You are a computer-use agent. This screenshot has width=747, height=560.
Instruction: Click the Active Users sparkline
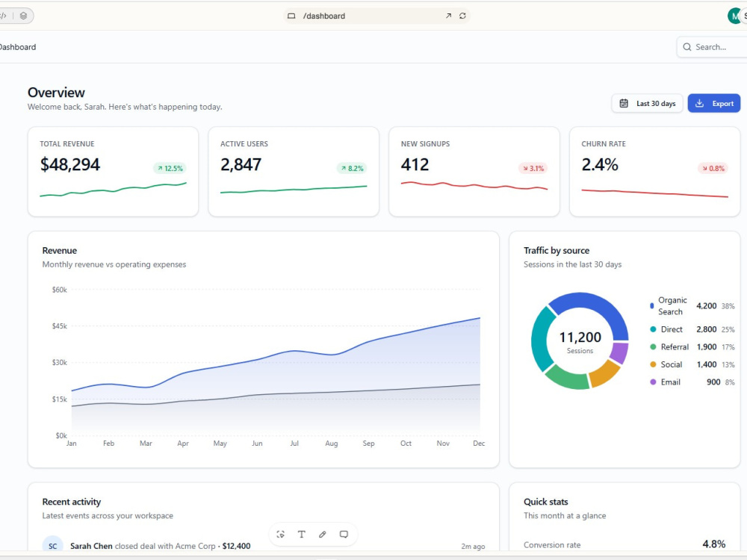[294, 190]
